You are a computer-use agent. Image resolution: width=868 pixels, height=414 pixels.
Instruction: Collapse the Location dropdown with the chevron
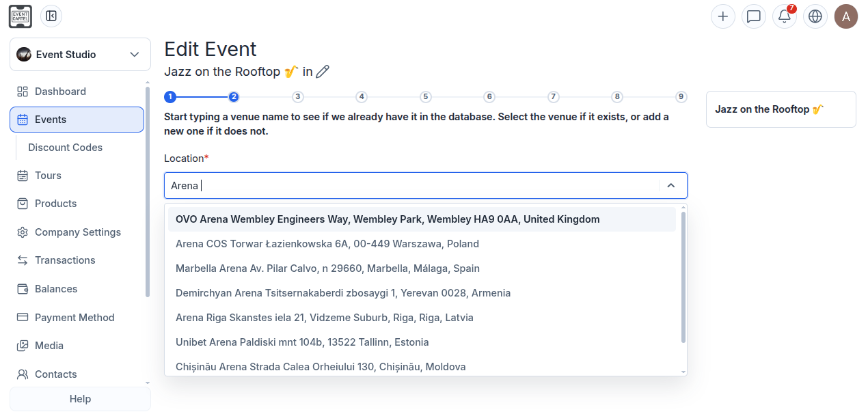pyautogui.click(x=671, y=185)
